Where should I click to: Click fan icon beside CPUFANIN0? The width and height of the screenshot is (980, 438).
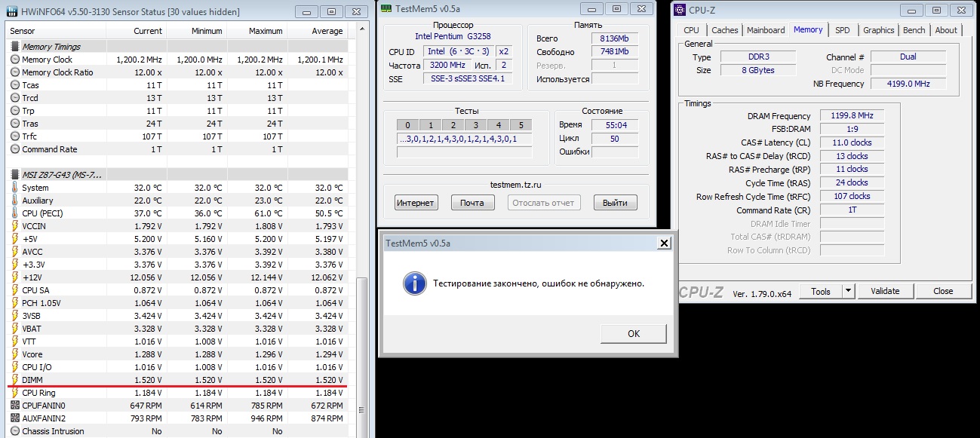point(15,406)
